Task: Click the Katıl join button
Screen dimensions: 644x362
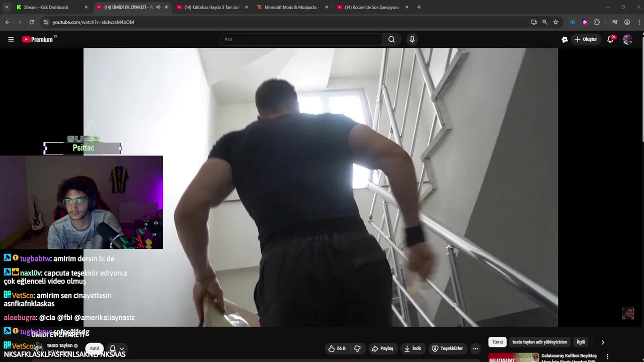Action: (x=94, y=348)
